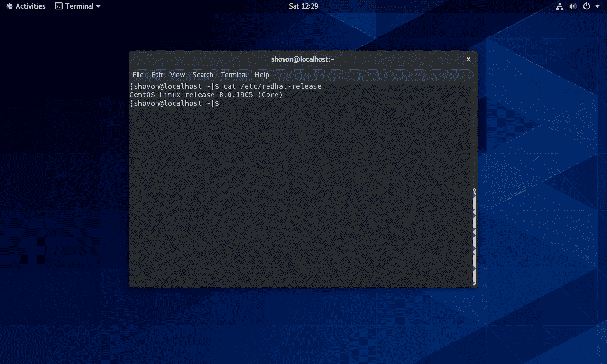Expand the Terminal app menu arrow

(x=98, y=7)
